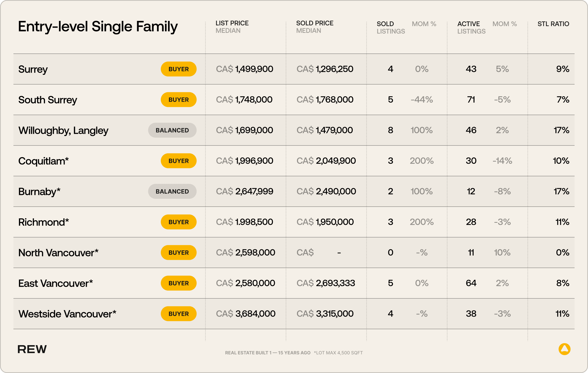Click the Surrey BUYER badge
This screenshot has height=373, width=588.
point(179,69)
